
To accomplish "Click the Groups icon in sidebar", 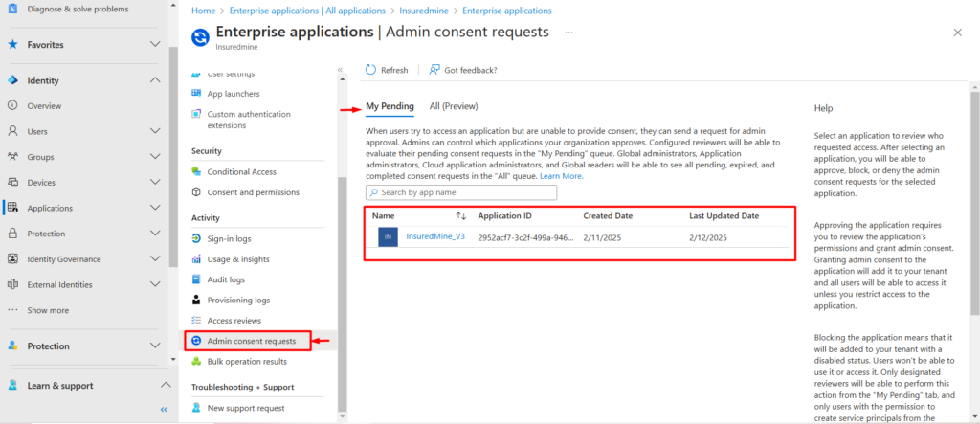I will (x=12, y=157).
